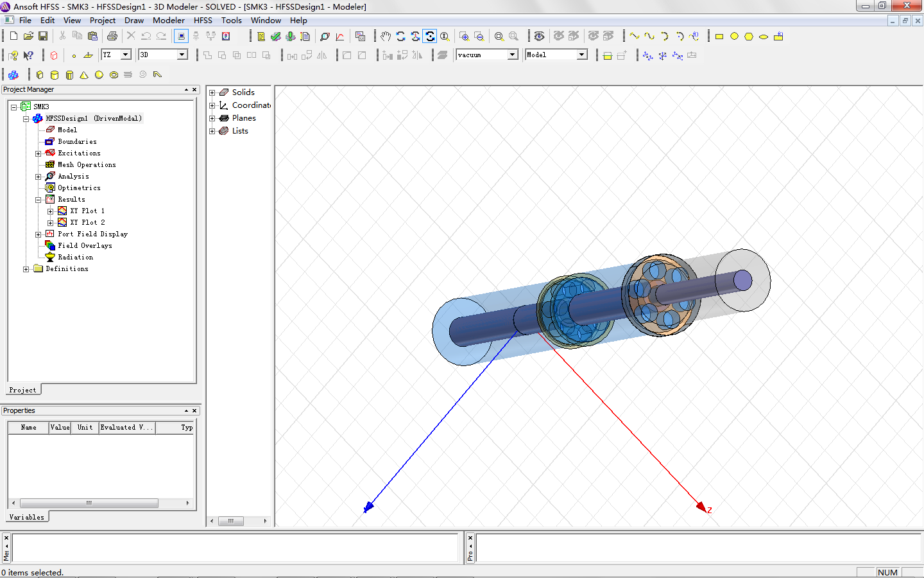Screen dimensions: 924x578
Task: Expand the Definitions folder node
Action: [x=26, y=269]
